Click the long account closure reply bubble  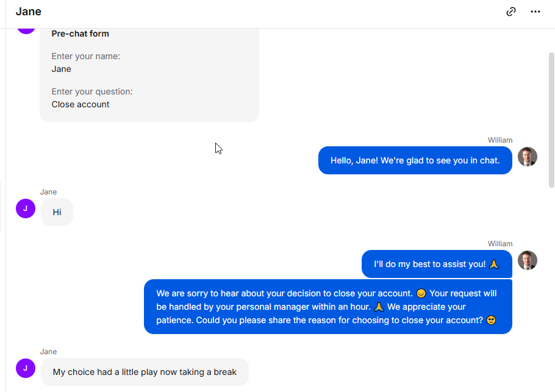(328, 307)
